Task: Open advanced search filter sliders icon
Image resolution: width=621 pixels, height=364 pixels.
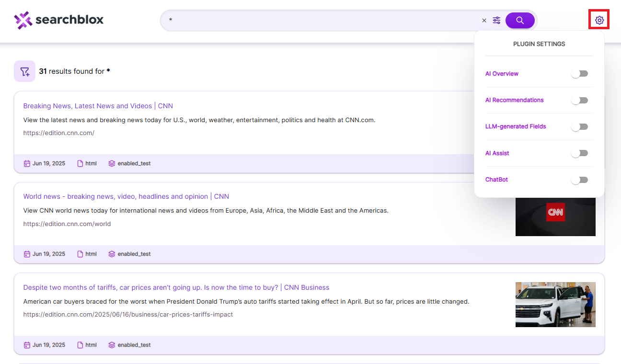Action: [x=496, y=20]
